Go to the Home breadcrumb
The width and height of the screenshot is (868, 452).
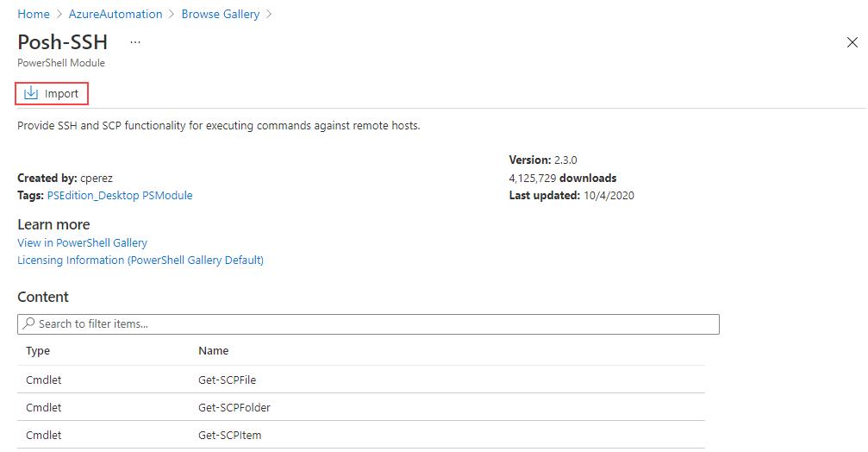click(x=34, y=14)
